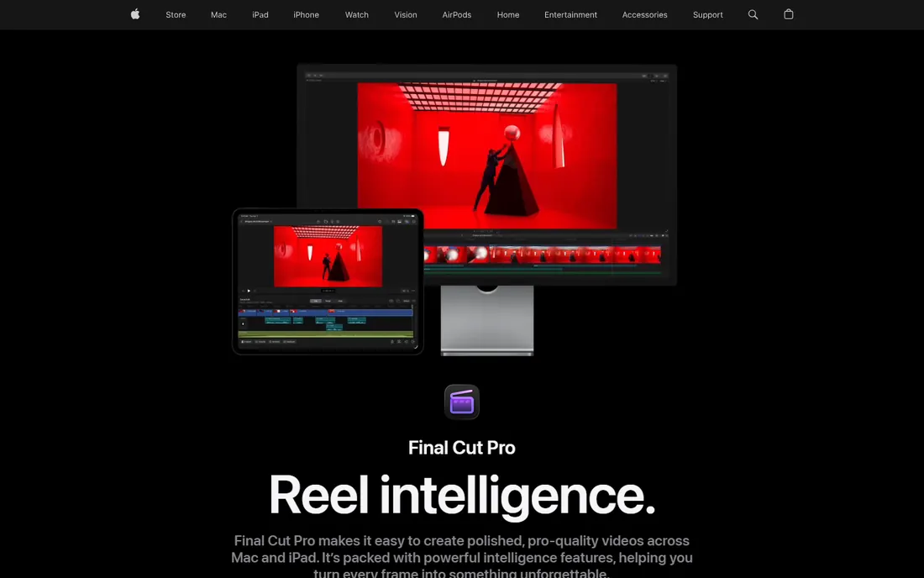Open the Watch menu
924x578 pixels.
click(356, 15)
